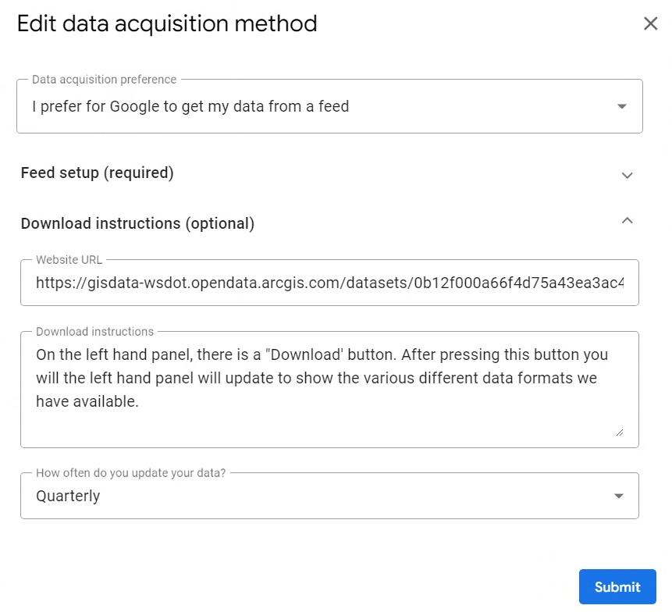The width and height of the screenshot is (672, 616).
Task: Grab the text area resize handle
Action: click(620, 431)
